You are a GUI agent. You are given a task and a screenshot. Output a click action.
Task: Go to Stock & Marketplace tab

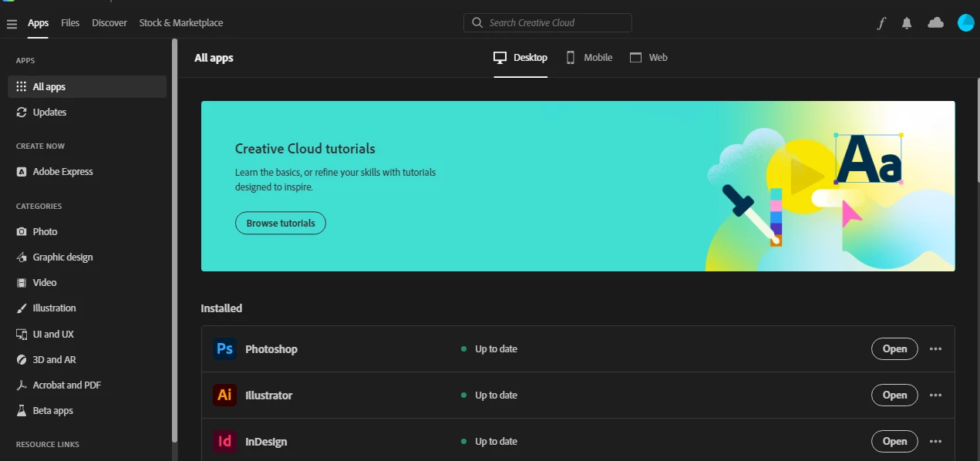tap(181, 23)
